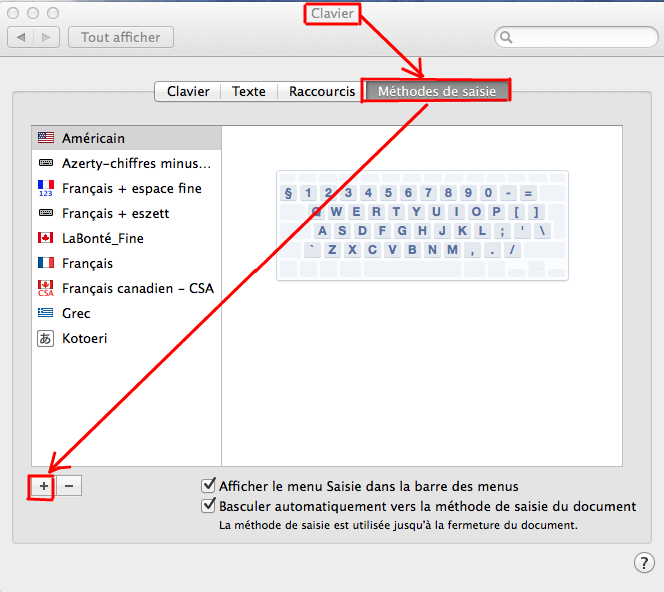664x592 pixels.
Task: Open help with the question mark button
Action: [x=644, y=563]
